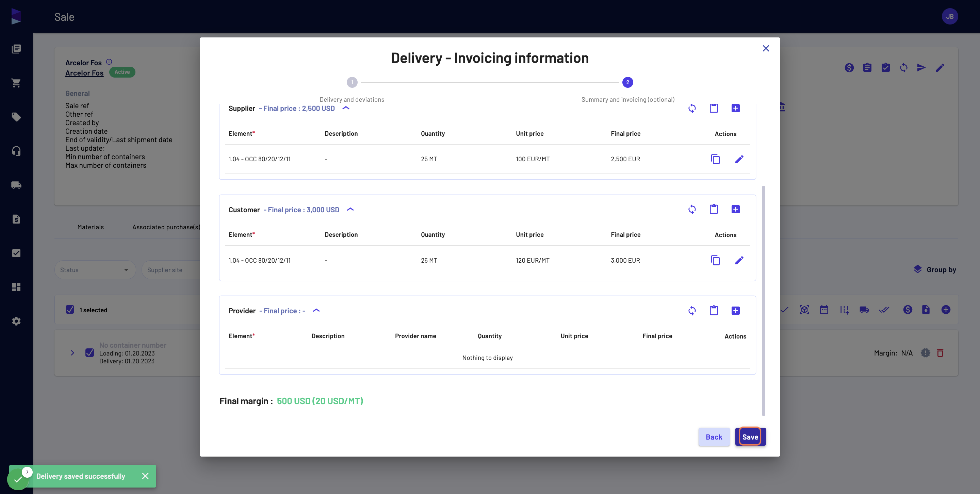Screen dimensions: 980x494
Task: Click the Supplier site filter field
Action: point(170,270)
